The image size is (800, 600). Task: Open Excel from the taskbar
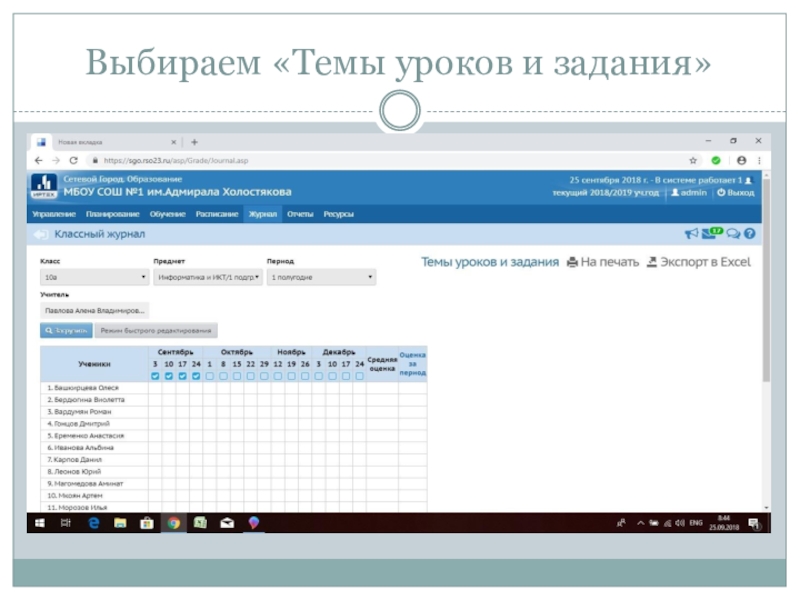pyautogui.click(x=200, y=522)
